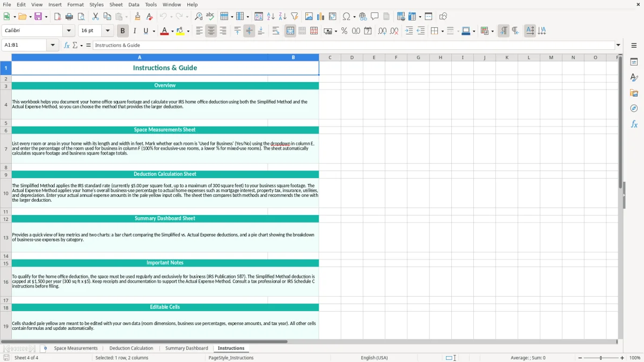Apply the red font color
The image size is (644, 362).
pos(164,31)
